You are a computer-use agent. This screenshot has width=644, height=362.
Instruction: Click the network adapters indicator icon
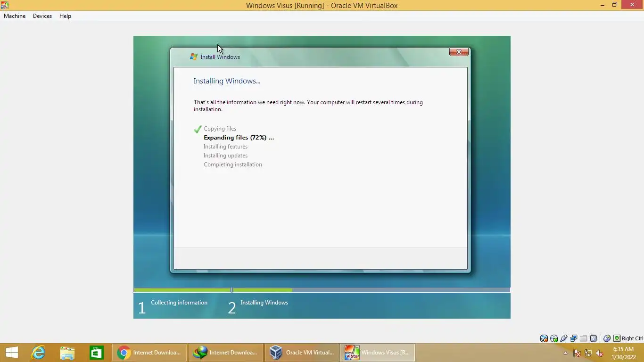(574, 338)
